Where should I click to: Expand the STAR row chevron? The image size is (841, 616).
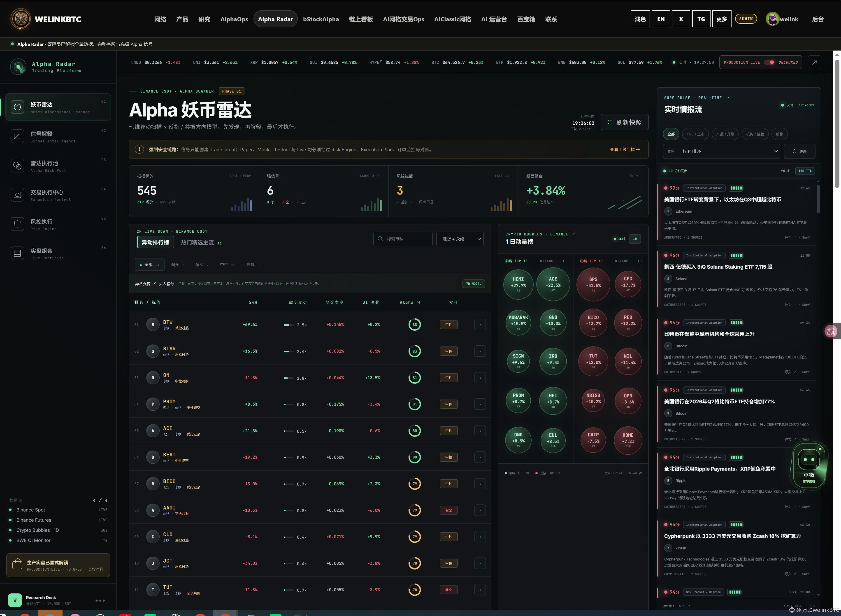click(480, 351)
